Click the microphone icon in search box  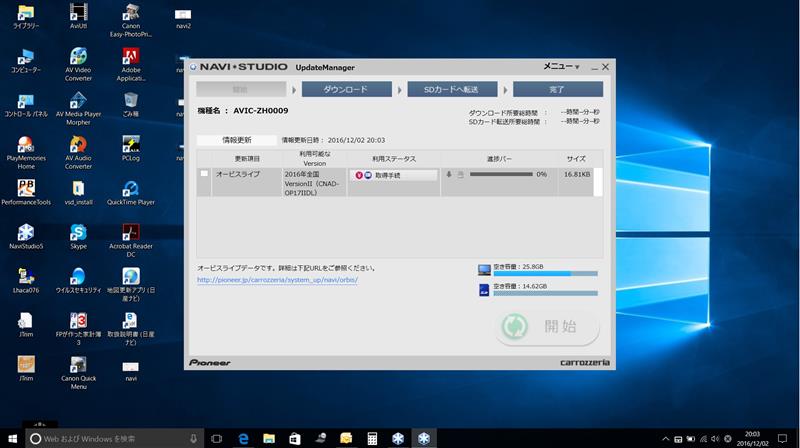pyautogui.click(x=193, y=438)
